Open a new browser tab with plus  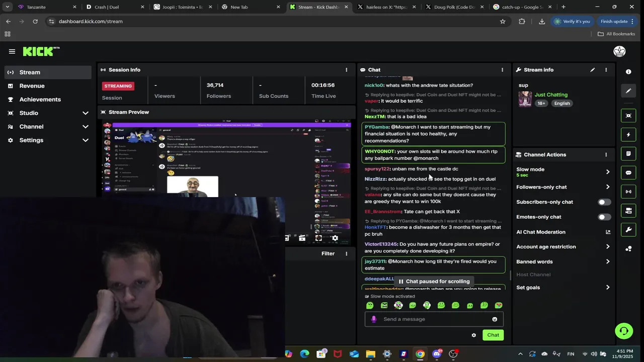pos(563,7)
